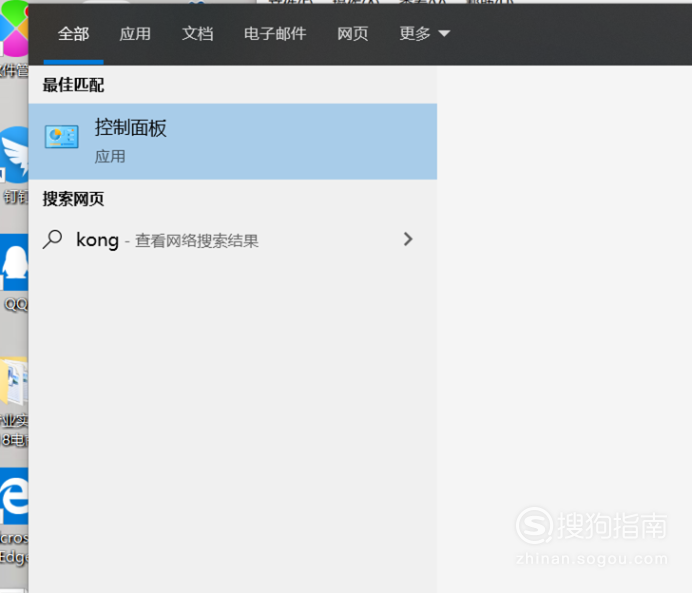Open the 电子邮件 search tab
The width and height of the screenshot is (692, 593).
pyautogui.click(x=275, y=34)
